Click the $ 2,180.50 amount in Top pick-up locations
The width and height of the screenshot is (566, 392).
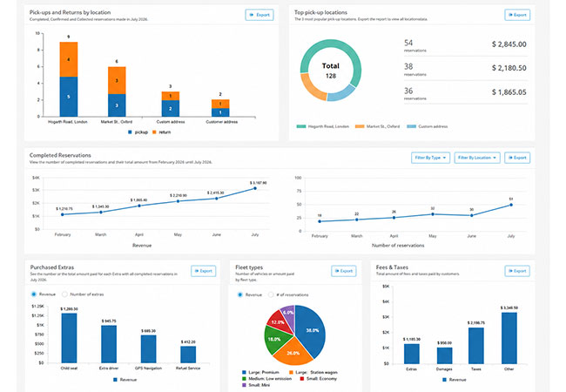click(509, 68)
